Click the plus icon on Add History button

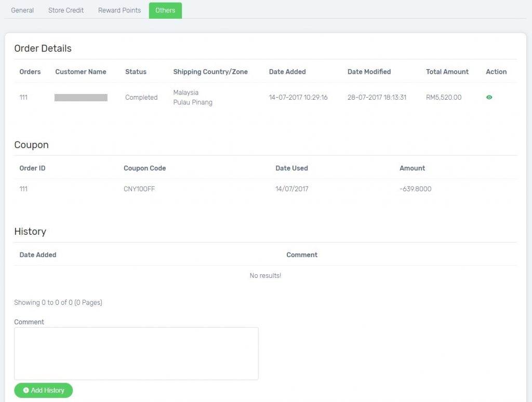pyautogui.click(x=26, y=390)
